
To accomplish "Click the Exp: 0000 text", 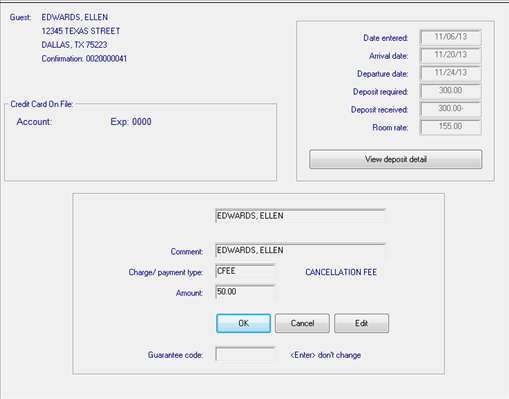I will coord(131,122).
